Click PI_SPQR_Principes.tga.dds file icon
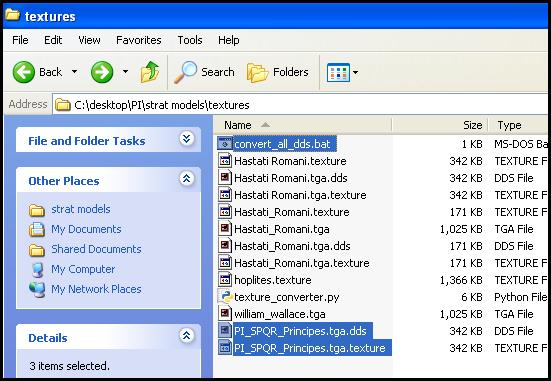The height and width of the screenshot is (381, 551). 225,330
